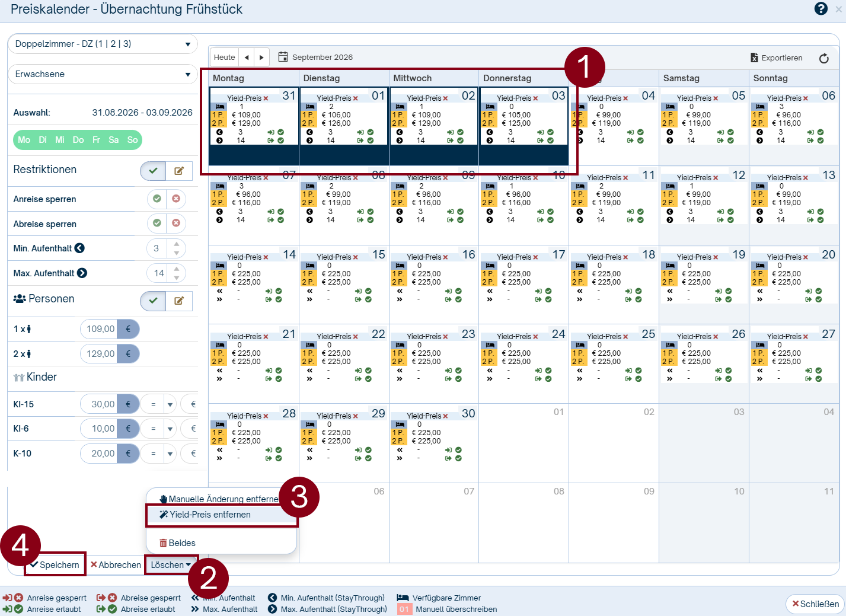Click the KI-15 price field 30,00
This screenshot has width=846, height=616.
coord(98,404)
